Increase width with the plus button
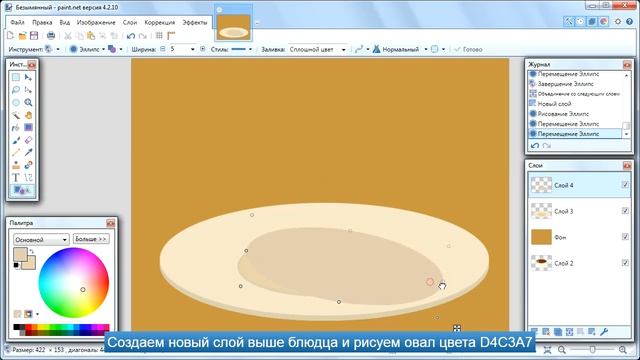640x360 pixels. [202, 49]
